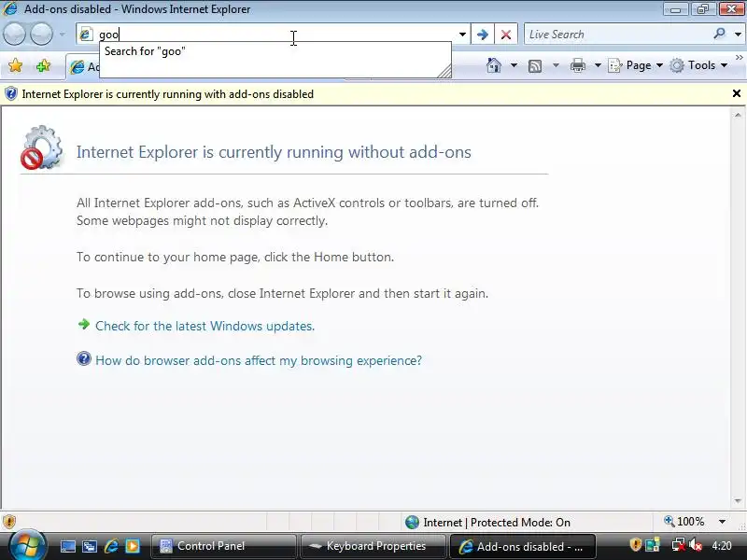The width and height of the screenshot is (747, 560).
Task: Expand the zoom level dropdown arrow
Action: (722, 522)
